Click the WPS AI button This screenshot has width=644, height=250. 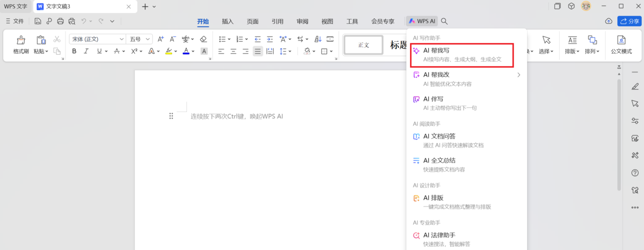tap(422, 21)
